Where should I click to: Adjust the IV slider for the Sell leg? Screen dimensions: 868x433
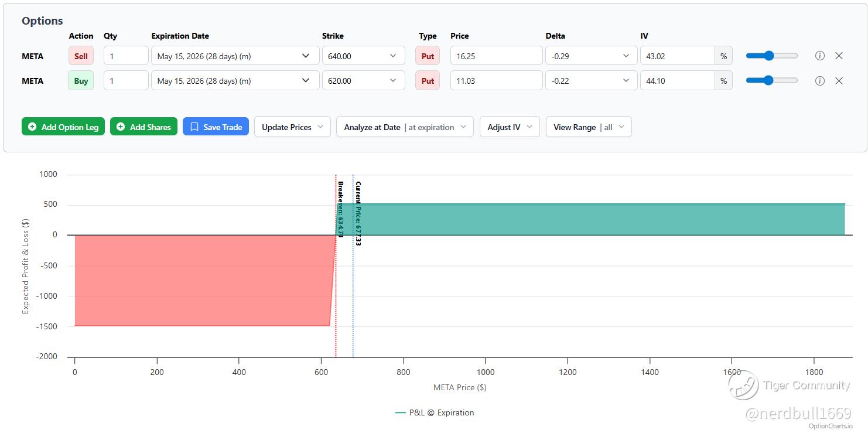point(771,56)
